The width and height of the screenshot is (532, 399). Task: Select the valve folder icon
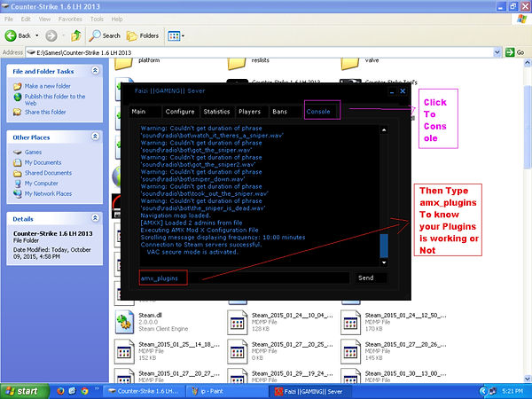(349, 63)
